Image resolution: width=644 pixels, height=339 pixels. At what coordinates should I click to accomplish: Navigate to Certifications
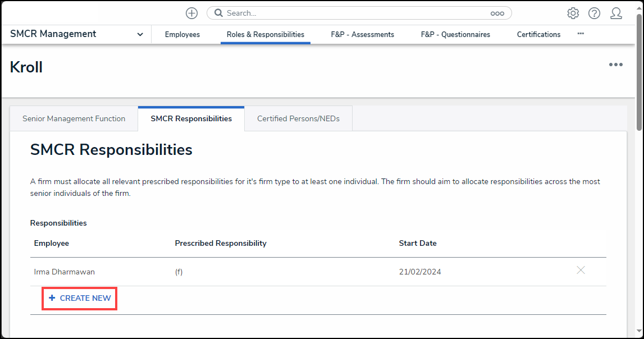point(538,34)
